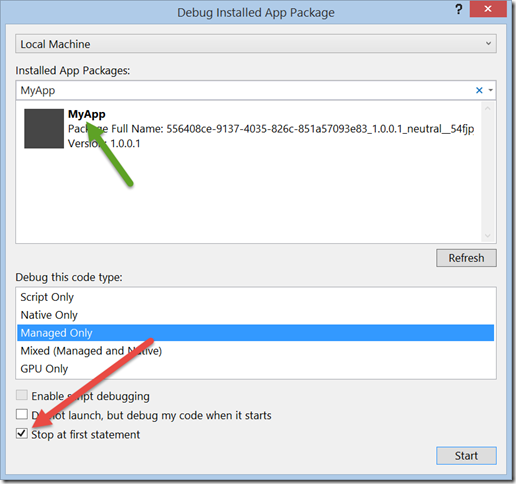Viewport: 516px width, 484px height.
Task: Close the Debug Installed App Package dialog
Action: [x=488, y=9]
